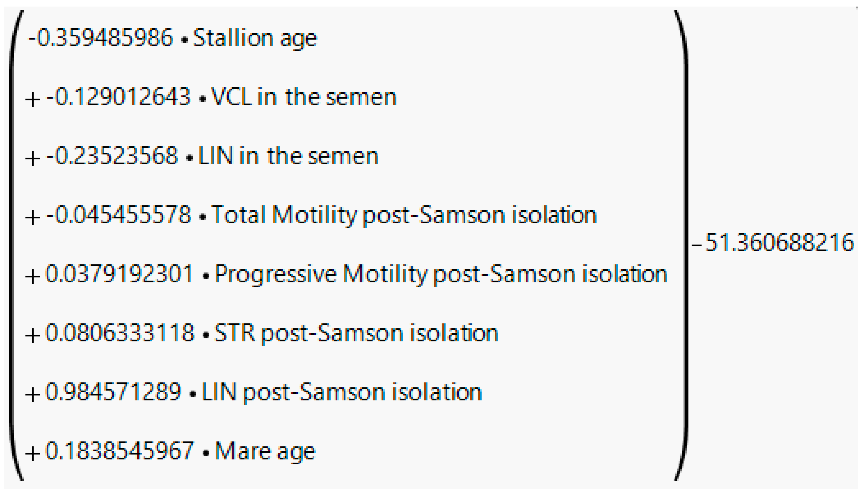Click the coefficient 0.1838545967
This screenshot has width=868, height=499.
(x=119, y=451)
